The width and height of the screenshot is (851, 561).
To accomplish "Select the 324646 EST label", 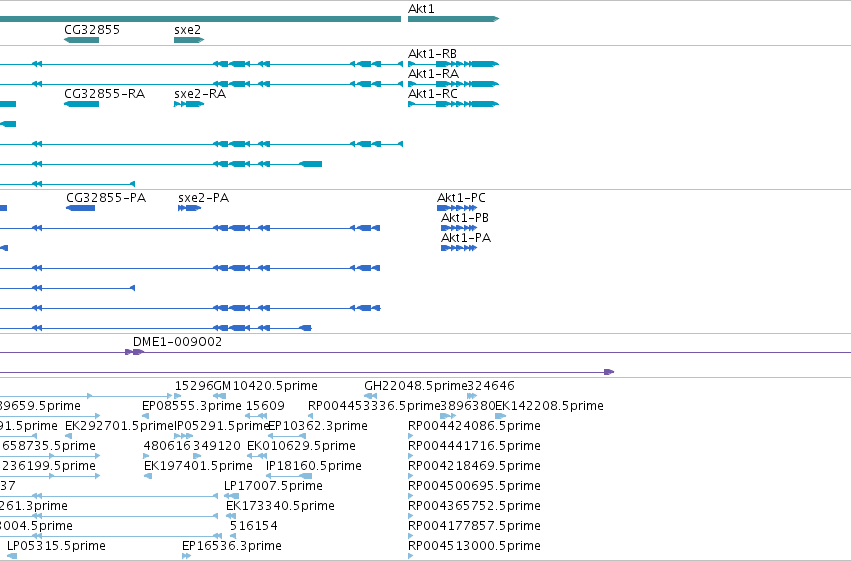I will tap(491, 386).
